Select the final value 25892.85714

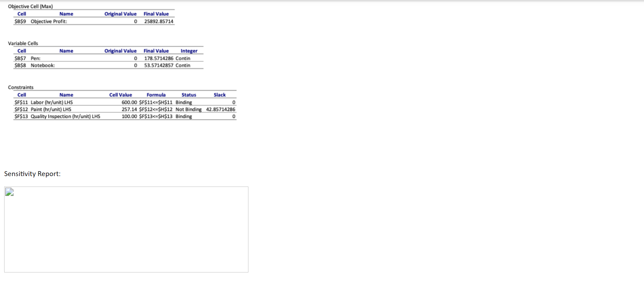159,21
